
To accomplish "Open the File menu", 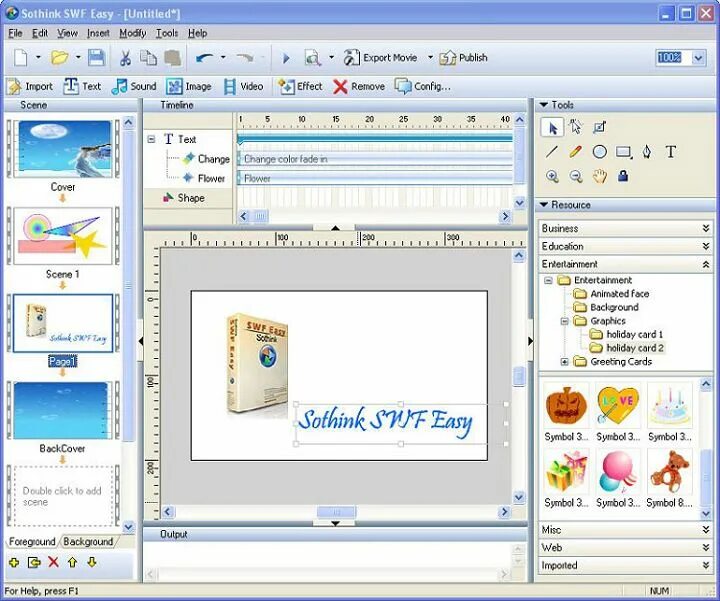I will [x=15, y=33].
